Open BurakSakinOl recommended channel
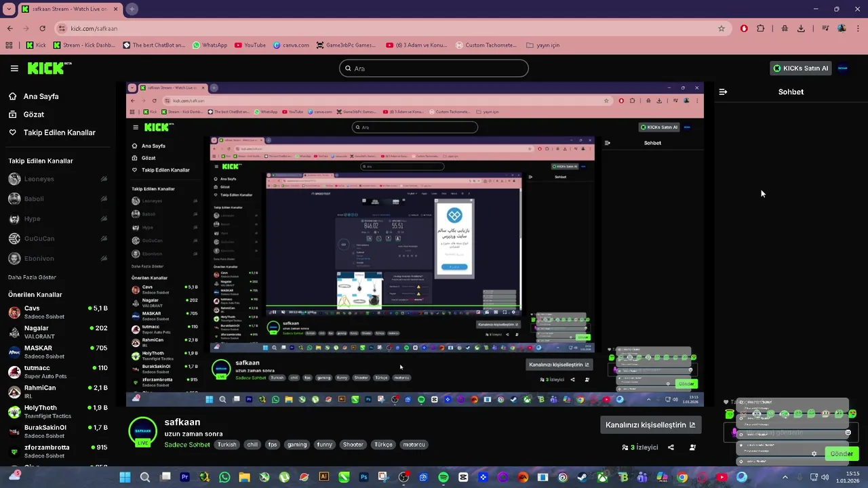The width and height of the screenshot is (868, 488). (58, 432)
